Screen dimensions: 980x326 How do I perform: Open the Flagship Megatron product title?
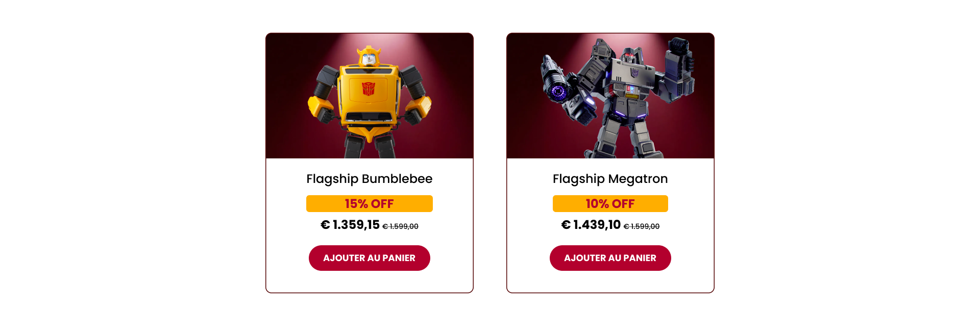click(x=610, y=179)
